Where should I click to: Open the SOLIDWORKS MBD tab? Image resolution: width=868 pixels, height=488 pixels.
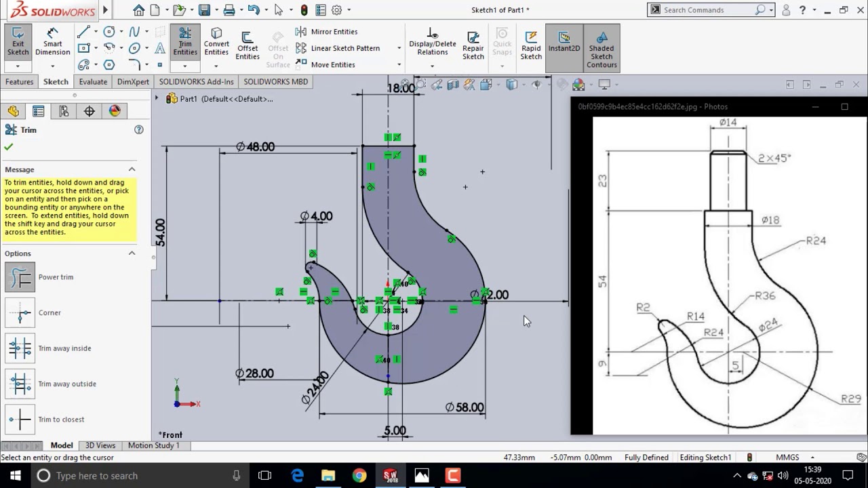pyautogui.click(x=275, y=81)
